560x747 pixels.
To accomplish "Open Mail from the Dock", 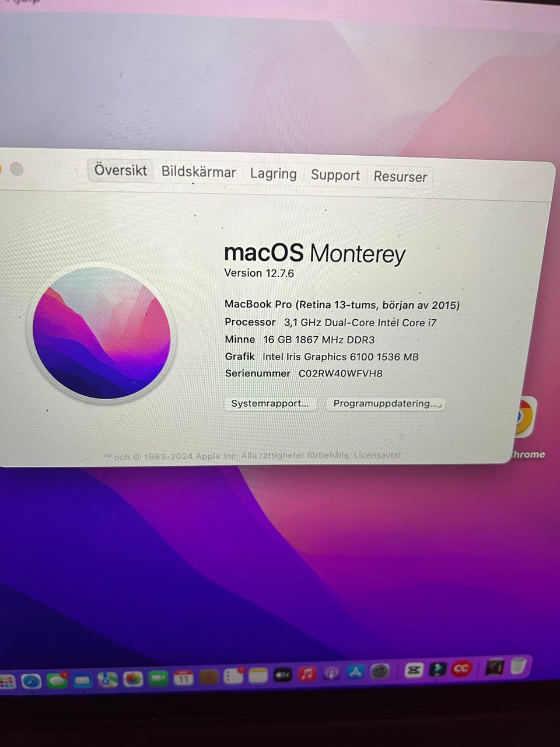I will click(82, 680).
